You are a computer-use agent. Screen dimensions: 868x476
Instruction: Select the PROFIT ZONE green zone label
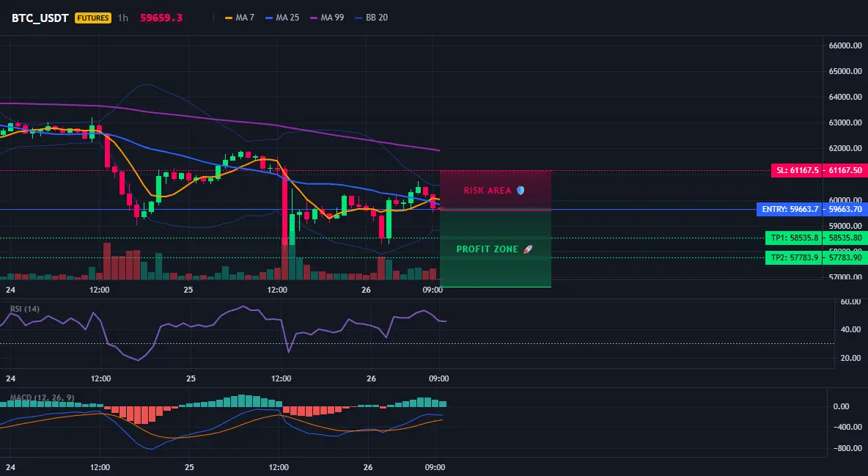(x=487, y=249)
